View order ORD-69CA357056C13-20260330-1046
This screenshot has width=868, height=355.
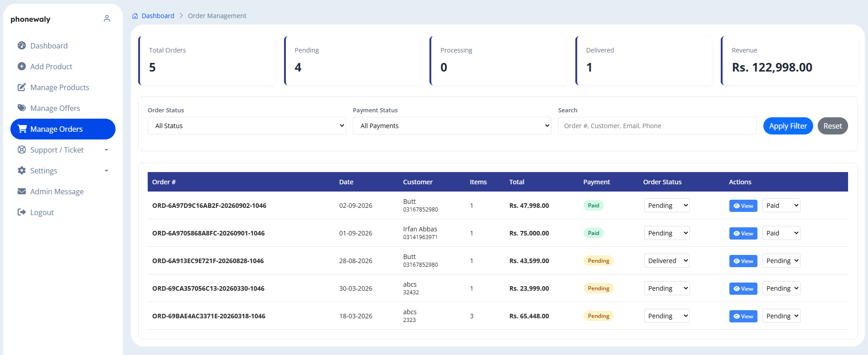point(743,289)
